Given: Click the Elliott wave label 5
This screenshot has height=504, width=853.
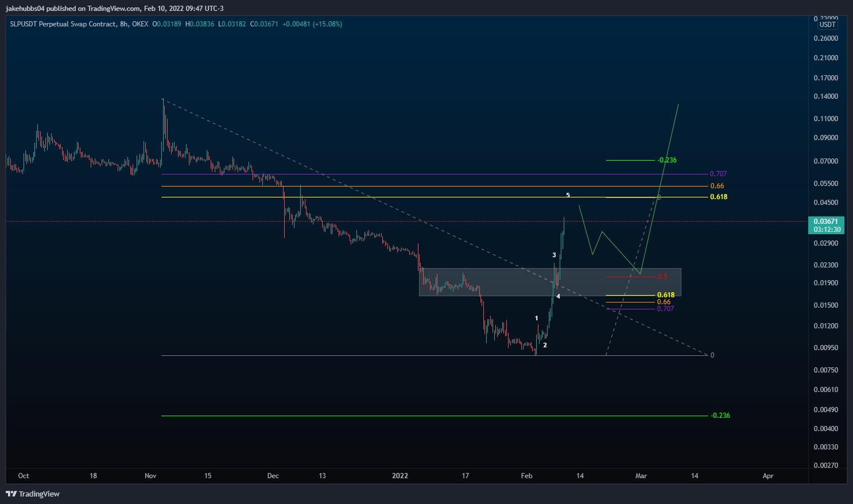Looking at the screenshot, I should [x=568, y=195].
